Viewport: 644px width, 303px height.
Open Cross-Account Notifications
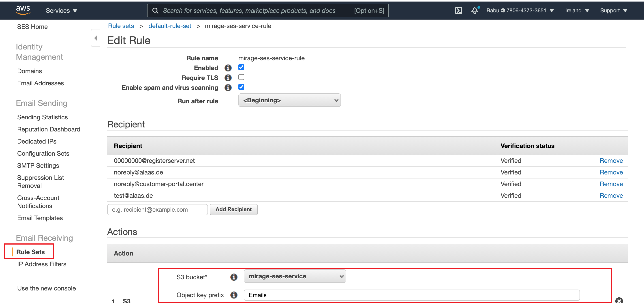[x=38, y=202]
